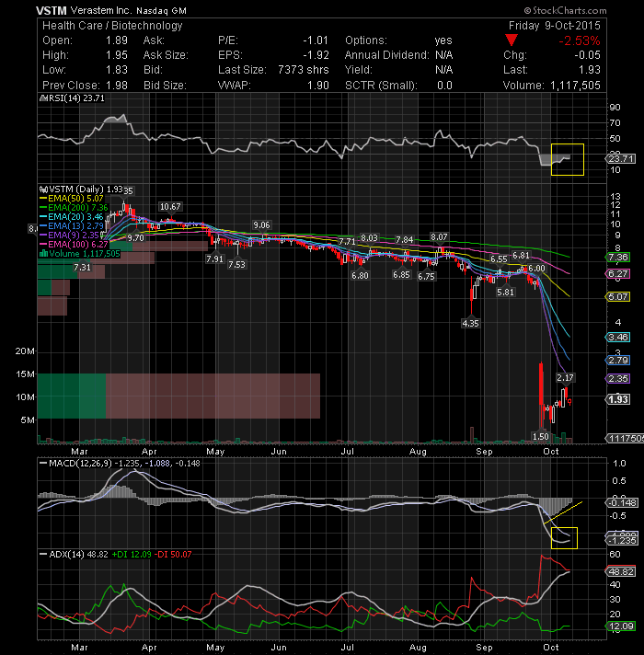Click the 20M volume axis label

25,351
